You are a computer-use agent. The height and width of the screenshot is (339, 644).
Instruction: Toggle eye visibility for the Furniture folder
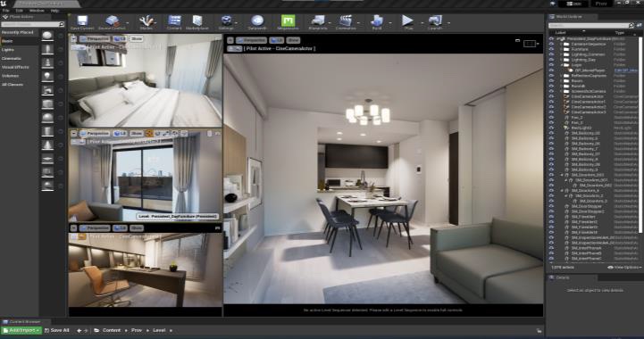[551, 49]
